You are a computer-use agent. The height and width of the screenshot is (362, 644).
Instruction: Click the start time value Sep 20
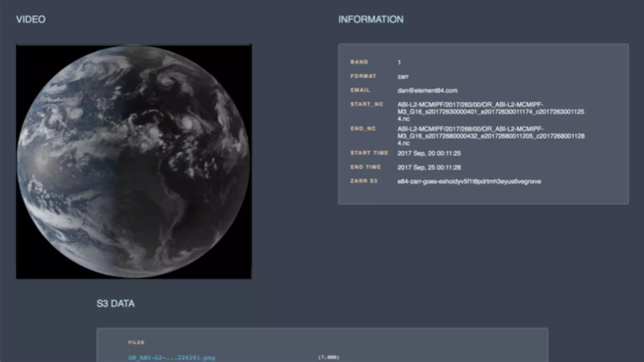click(429, 153)
